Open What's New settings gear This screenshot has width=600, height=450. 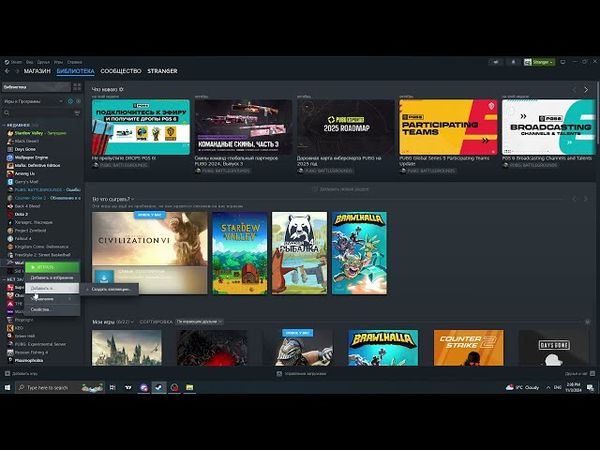pyautogui.click(x=121, y=90)
